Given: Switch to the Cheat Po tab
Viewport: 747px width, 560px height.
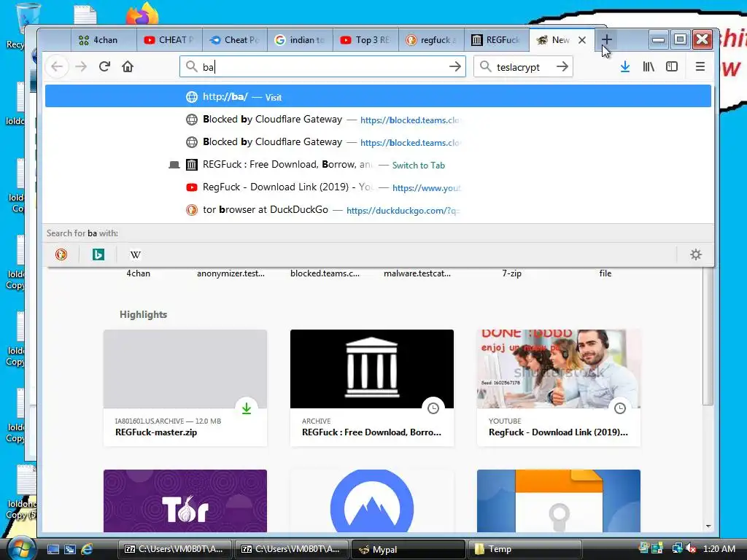Looking at the screenshot, I should pyautogui.click(x=235, y=40).
